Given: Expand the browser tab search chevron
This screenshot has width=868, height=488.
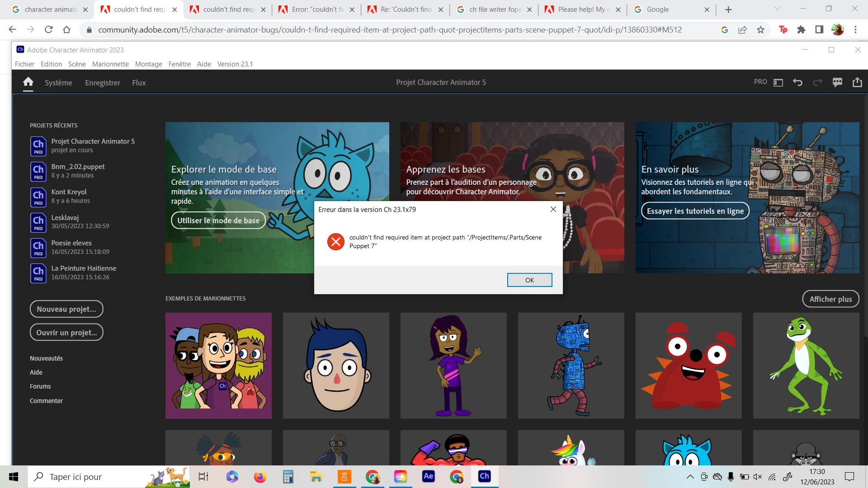Looking at the screenshot, I should click(777, 9).
